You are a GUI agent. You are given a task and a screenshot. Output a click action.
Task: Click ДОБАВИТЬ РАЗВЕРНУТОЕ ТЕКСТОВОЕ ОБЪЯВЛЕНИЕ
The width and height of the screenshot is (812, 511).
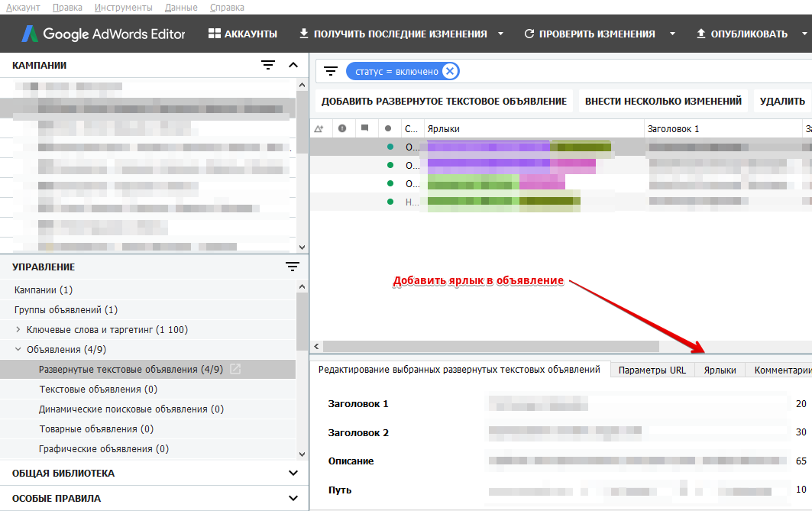445,101
